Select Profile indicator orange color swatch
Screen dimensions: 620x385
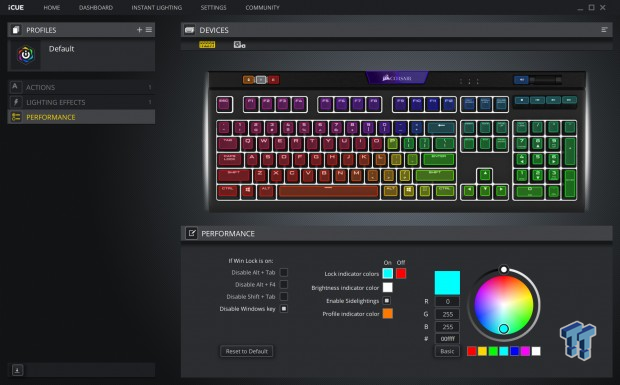(x=388, y=313)
